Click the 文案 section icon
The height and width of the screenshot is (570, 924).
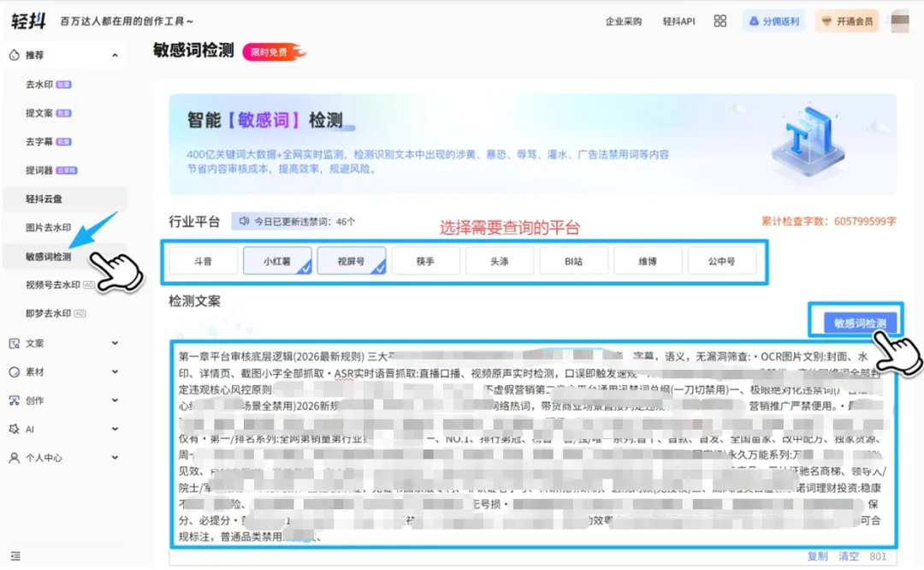point(15,343)
